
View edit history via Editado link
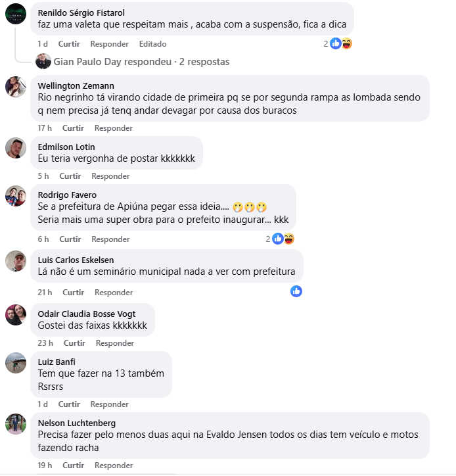point(152,44)
